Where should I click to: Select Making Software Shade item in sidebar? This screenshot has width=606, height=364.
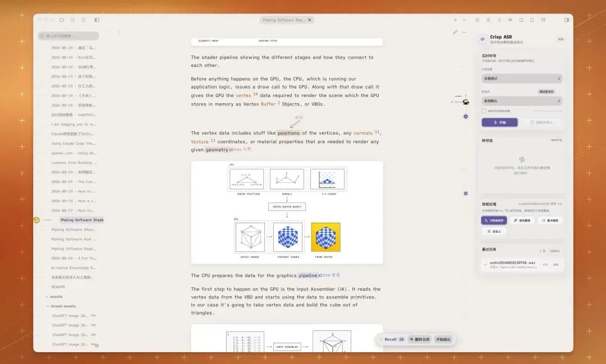click(x=81, y=220)
